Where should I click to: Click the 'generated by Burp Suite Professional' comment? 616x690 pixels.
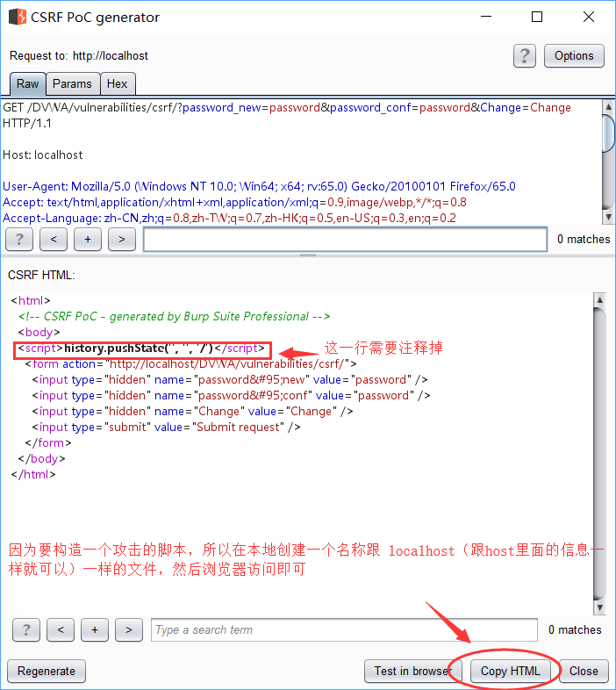(x=174, y=317)
